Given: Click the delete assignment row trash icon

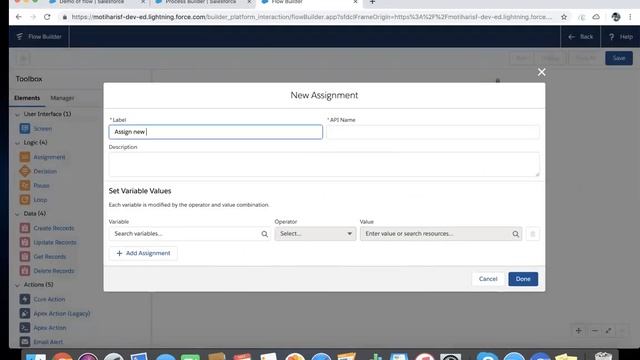Looking at the screenshot, I should point(533,234).
